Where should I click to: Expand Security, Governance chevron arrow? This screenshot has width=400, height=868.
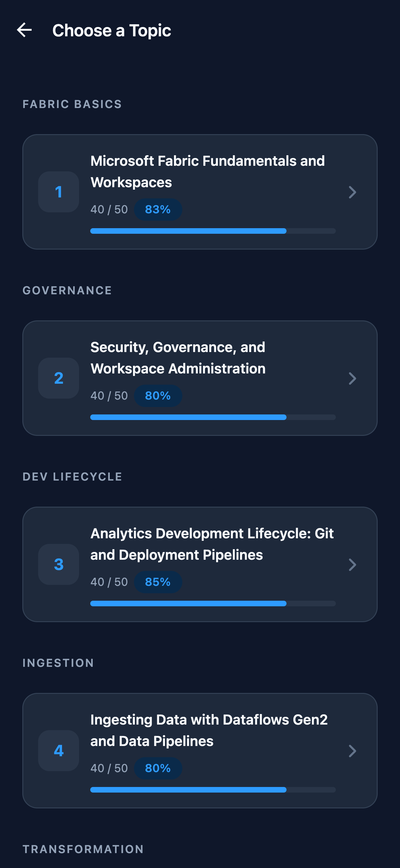pos(352,378)
